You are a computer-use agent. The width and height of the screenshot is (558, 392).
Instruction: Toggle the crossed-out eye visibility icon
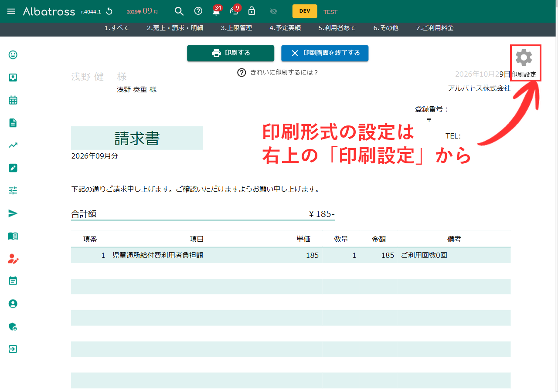(274, 11)
